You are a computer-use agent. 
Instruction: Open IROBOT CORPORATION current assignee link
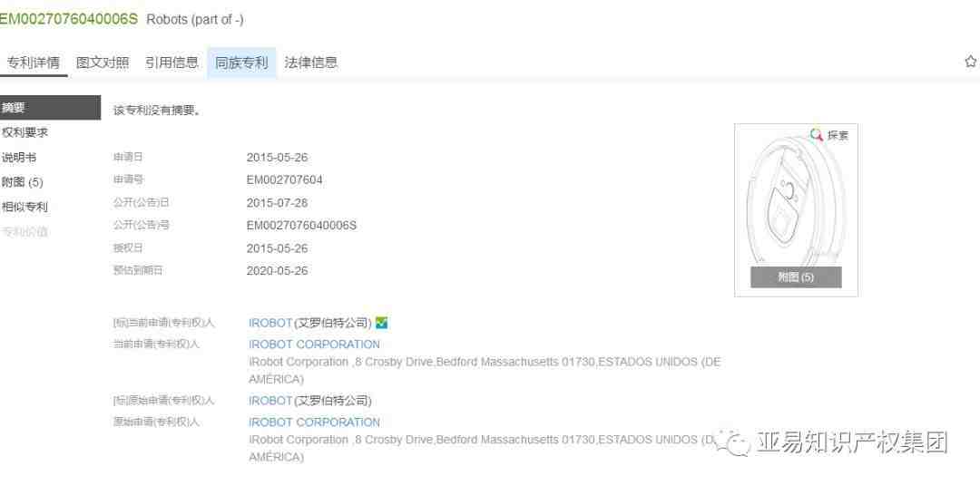click(314, 344)
